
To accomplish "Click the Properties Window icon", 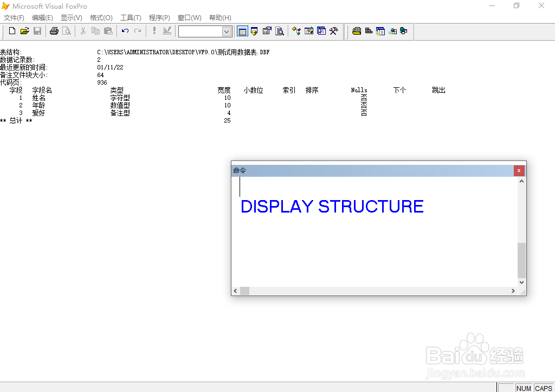I will [x=267, y=31].
